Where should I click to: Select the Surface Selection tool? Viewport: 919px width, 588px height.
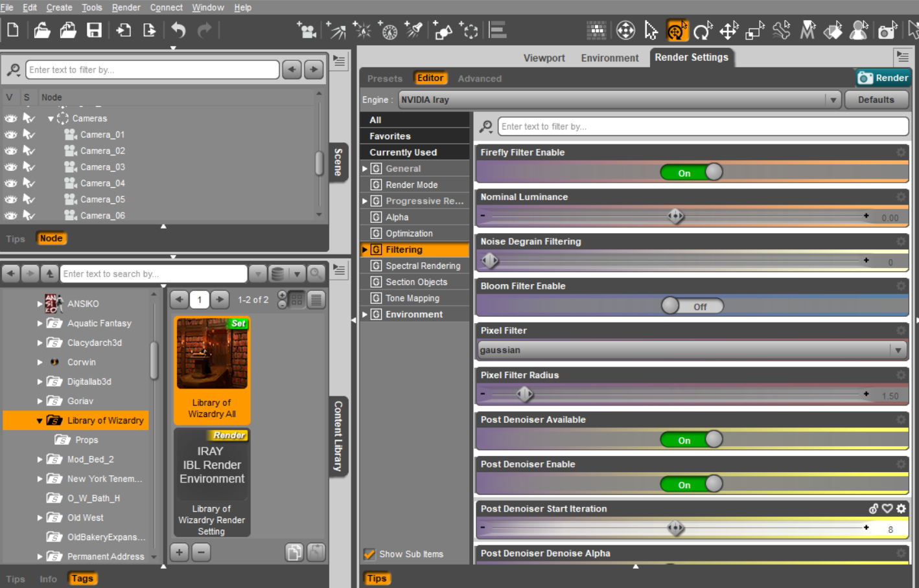pyautogui.click(x=833, y=30)
